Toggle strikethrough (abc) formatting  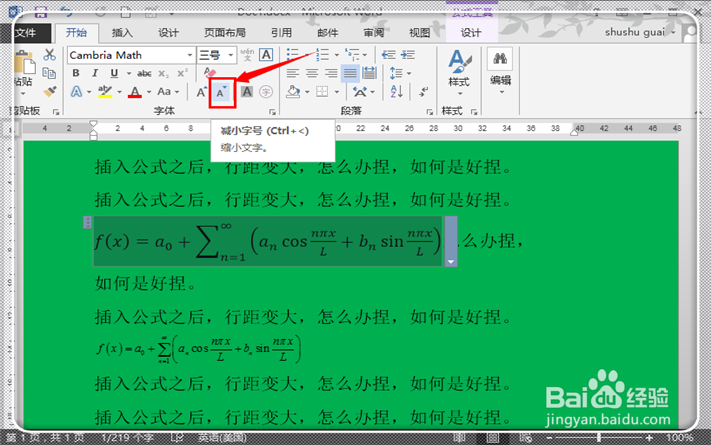pos(144,73)
